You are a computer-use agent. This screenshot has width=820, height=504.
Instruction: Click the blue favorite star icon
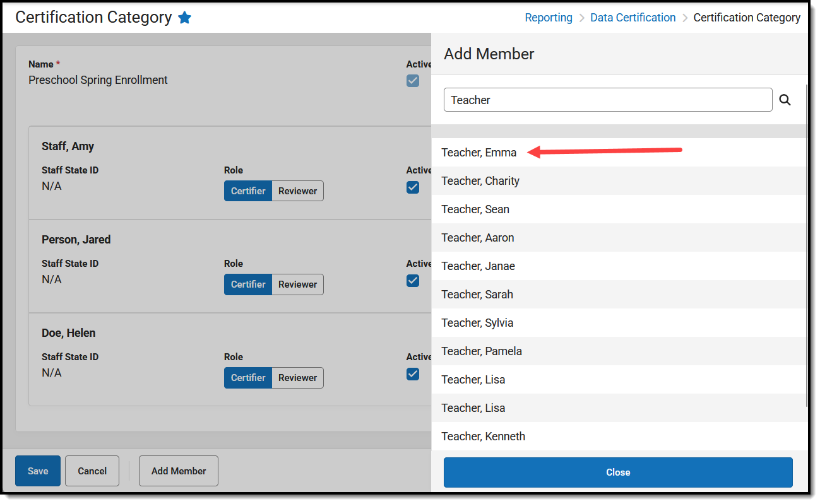(184, 18)
